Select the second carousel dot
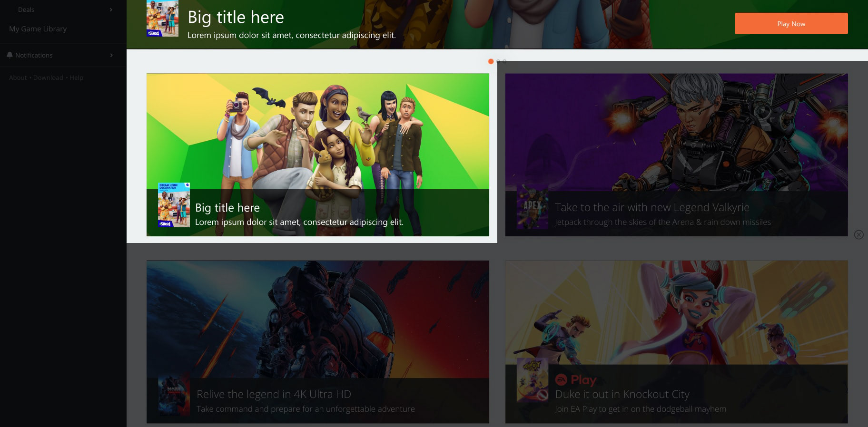Screen dimensions: 868x427 pos(498,61)
